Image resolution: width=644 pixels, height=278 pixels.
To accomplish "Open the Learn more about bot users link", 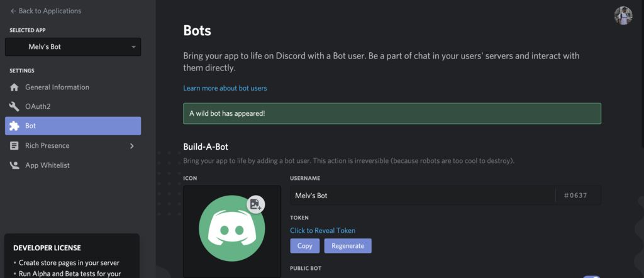I will click(225, 88).
